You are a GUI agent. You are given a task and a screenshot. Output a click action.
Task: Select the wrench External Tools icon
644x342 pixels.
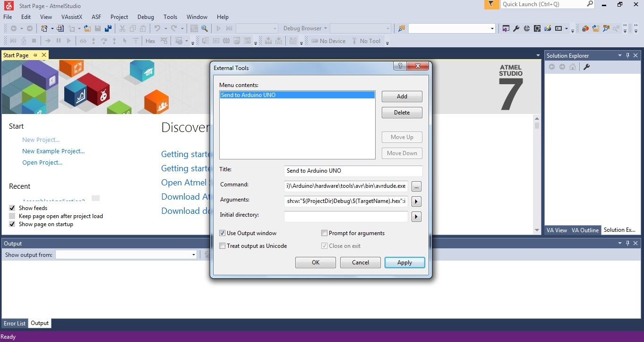coord(516,28)
